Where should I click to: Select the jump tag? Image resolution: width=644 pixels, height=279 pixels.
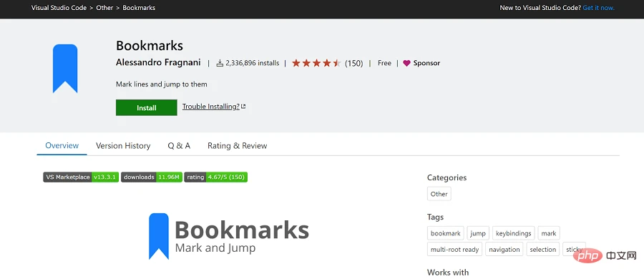[x=478, y=233]
